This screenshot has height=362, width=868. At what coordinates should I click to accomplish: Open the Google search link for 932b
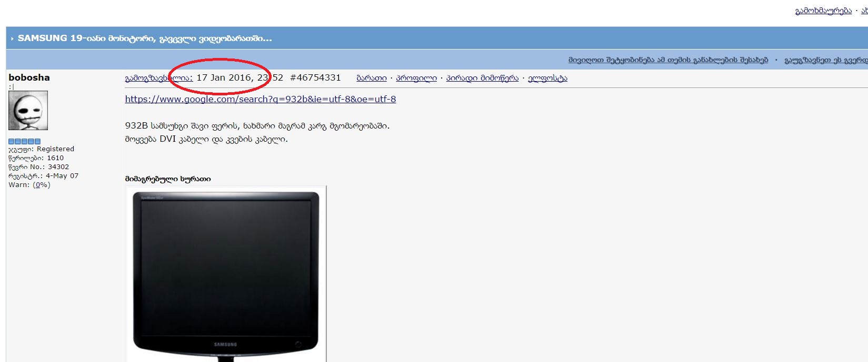pos(261,99)
